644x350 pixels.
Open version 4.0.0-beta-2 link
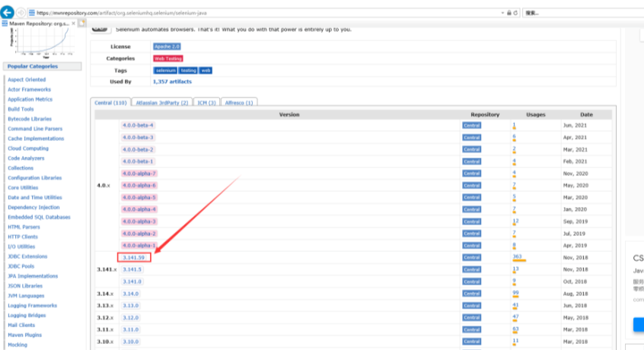[138, 149]
